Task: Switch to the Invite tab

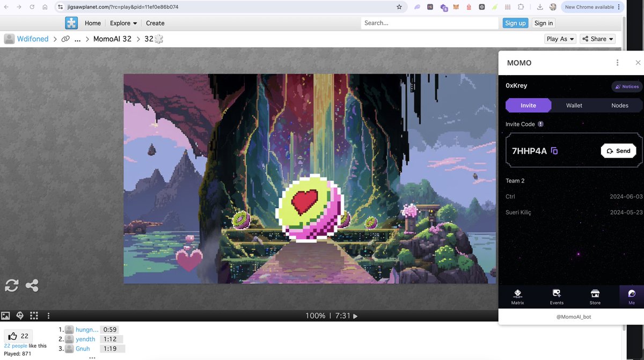Action: (528, 105)
